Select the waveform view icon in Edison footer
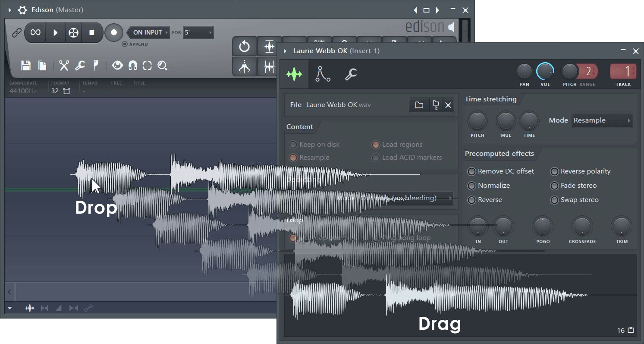The image size is (644, 344). pos(29,308)
